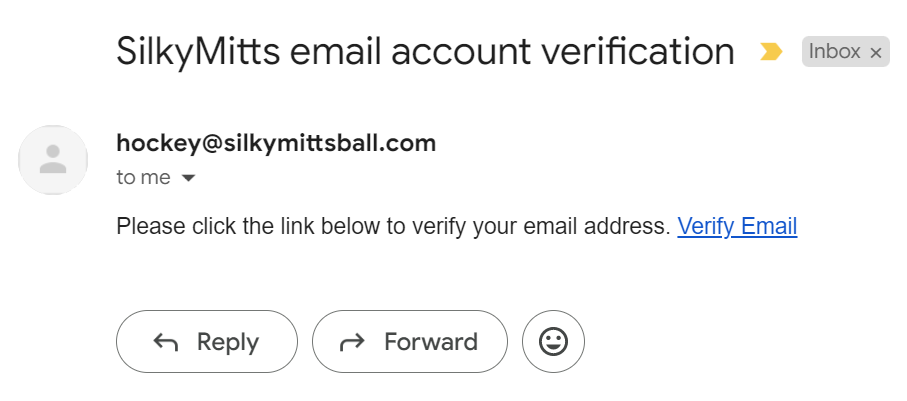Image resolution: width=907 pixels, height=401 pixels.
Task: Click the Forward arrow icon
Action: 352,342
